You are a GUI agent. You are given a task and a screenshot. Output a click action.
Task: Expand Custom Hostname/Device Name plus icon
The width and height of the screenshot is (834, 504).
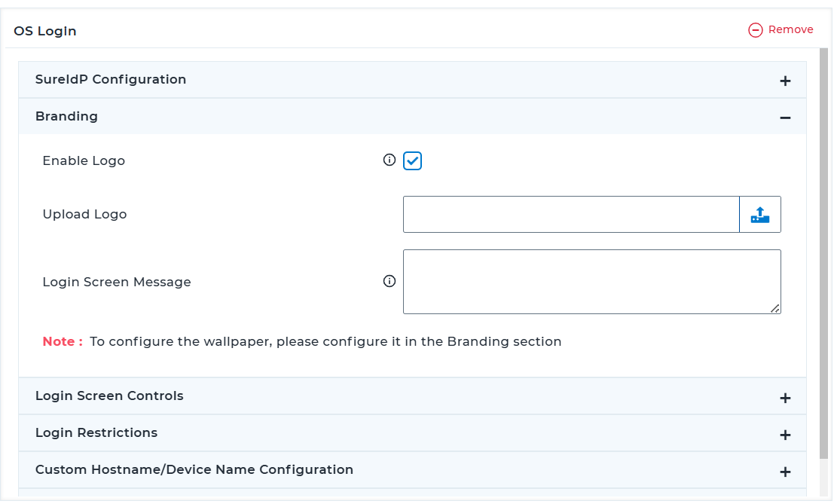[785, 472]
